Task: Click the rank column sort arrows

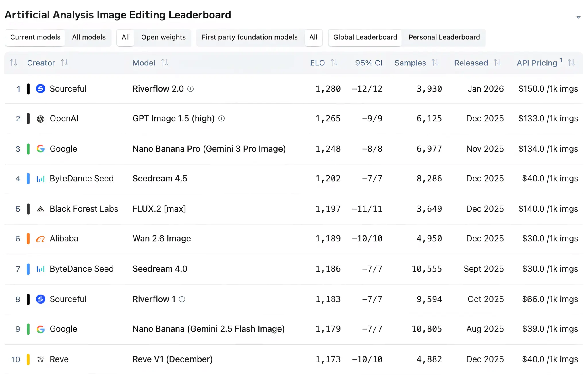Action: (13, 63)
